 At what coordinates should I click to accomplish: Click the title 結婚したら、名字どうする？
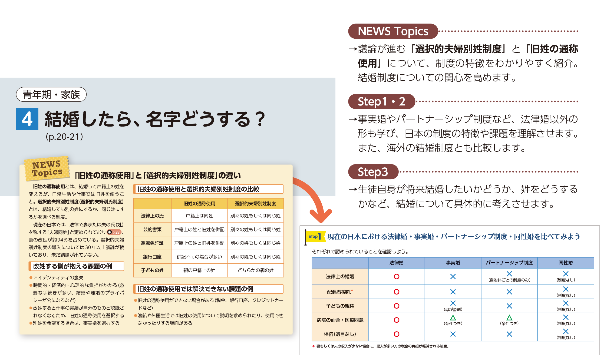click(x=155, y=119)
